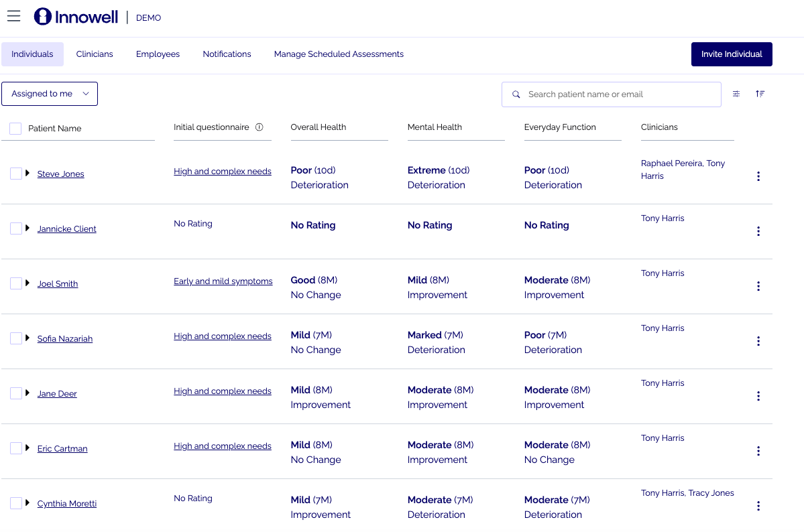
Task: Click the Everyday Function column header
Action: coord(560,127)
